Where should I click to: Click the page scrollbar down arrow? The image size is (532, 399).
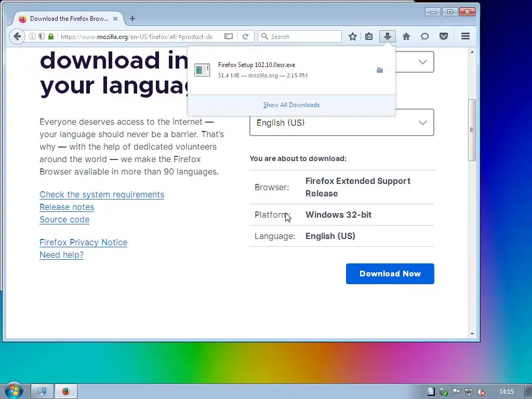(472, 334)
